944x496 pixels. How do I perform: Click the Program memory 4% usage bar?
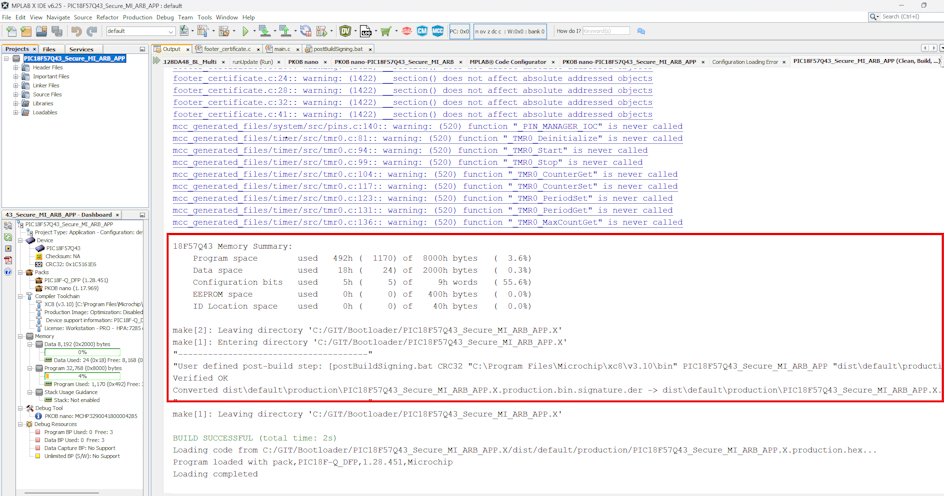(82, 376)
